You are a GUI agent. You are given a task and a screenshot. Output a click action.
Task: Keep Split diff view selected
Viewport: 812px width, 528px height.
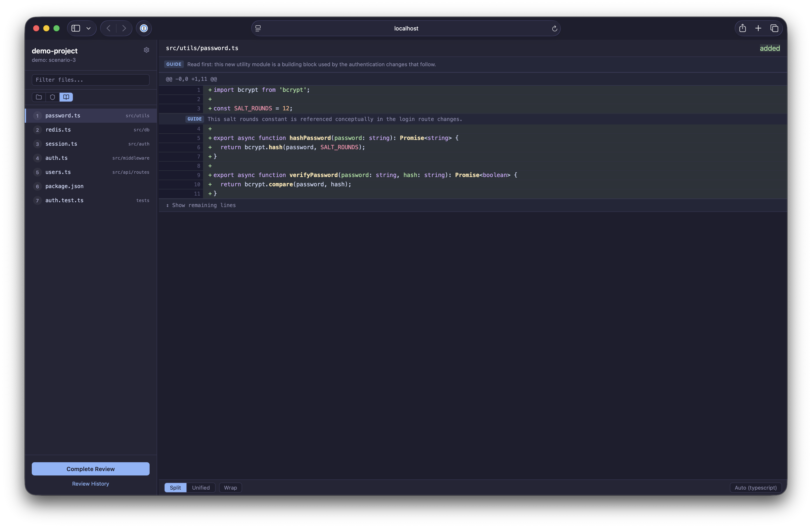pyautogui.click(x=175, y=487)
